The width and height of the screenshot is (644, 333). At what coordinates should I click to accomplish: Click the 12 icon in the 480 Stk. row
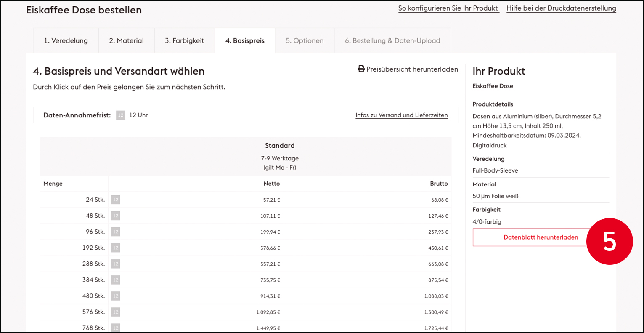tap(115, 296)
